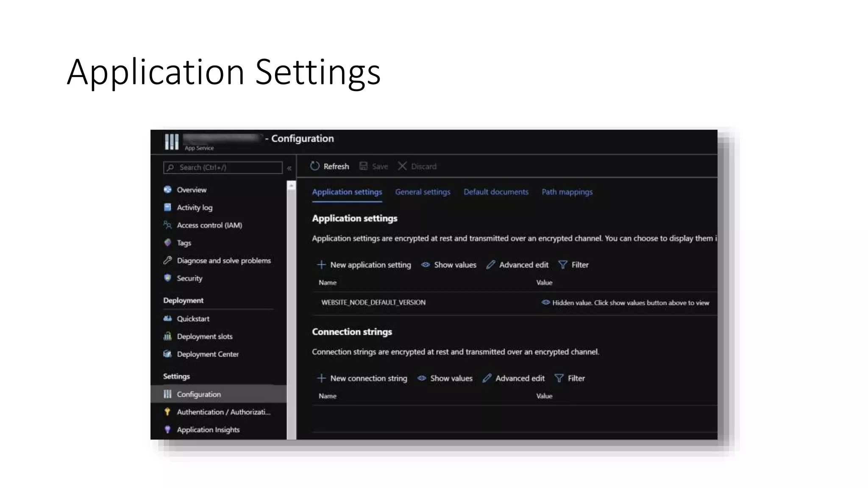This screenshot has height=488, width=868.
Task: Click the Refresh button label
Action: pos(336,166)
